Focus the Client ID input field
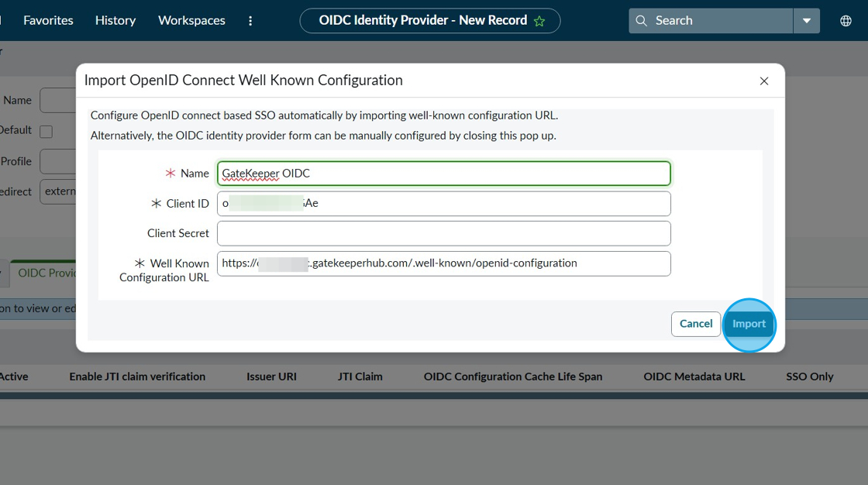868x485 pixels. pyautogui.click(x=444, y=203)
